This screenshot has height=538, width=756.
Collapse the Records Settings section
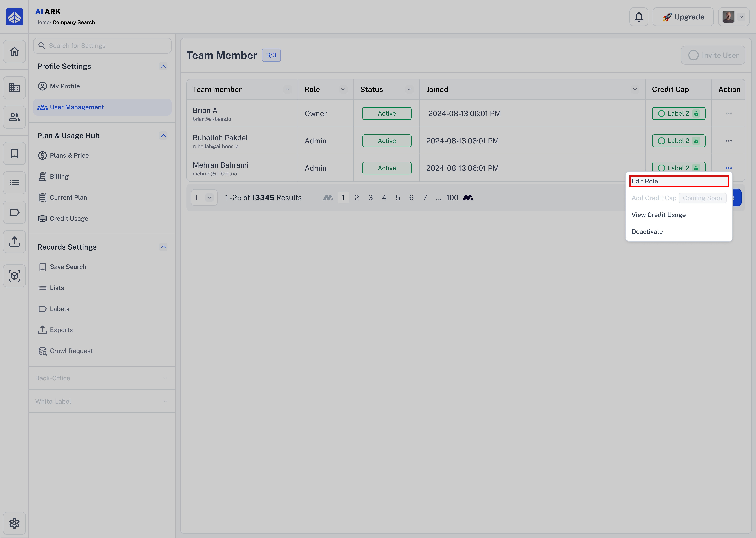(163, 247)
